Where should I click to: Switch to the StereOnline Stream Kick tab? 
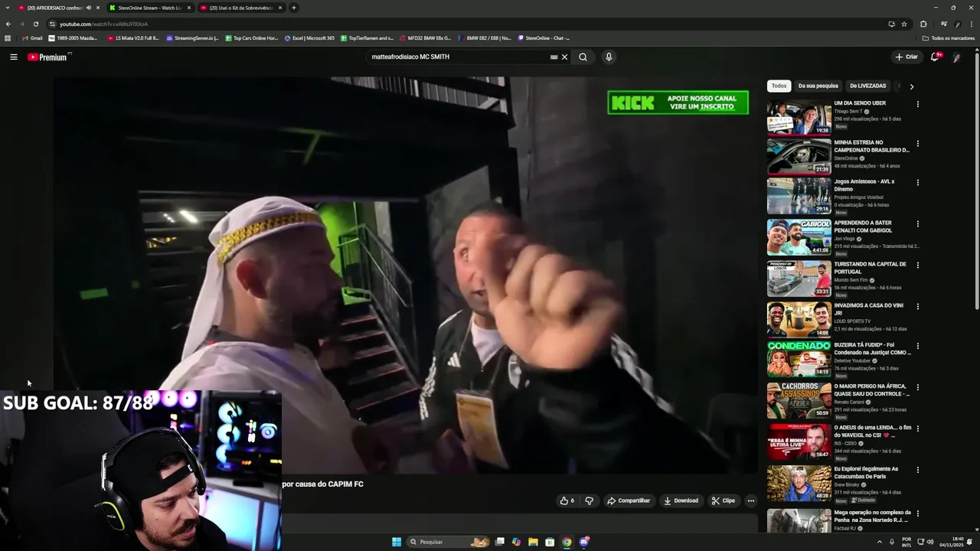tap(149, 8)
